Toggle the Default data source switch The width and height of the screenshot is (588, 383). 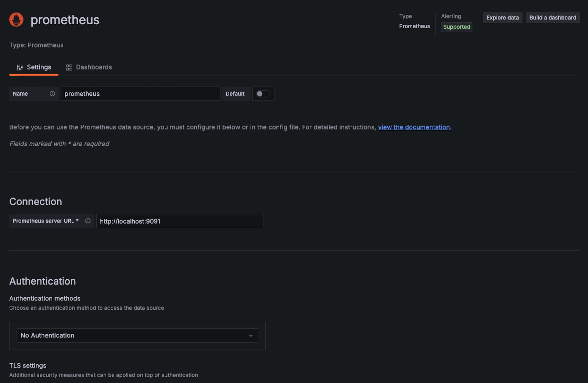point(263,94)
